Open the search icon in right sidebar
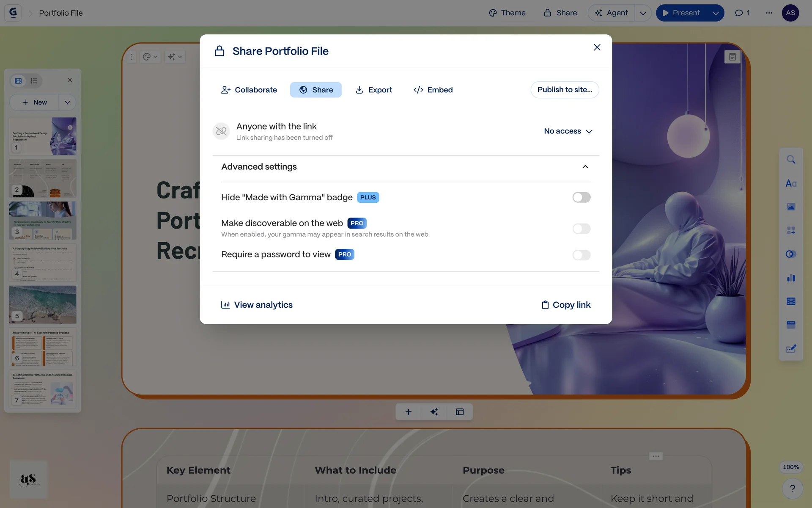812x508 pixels. point(791,160)
